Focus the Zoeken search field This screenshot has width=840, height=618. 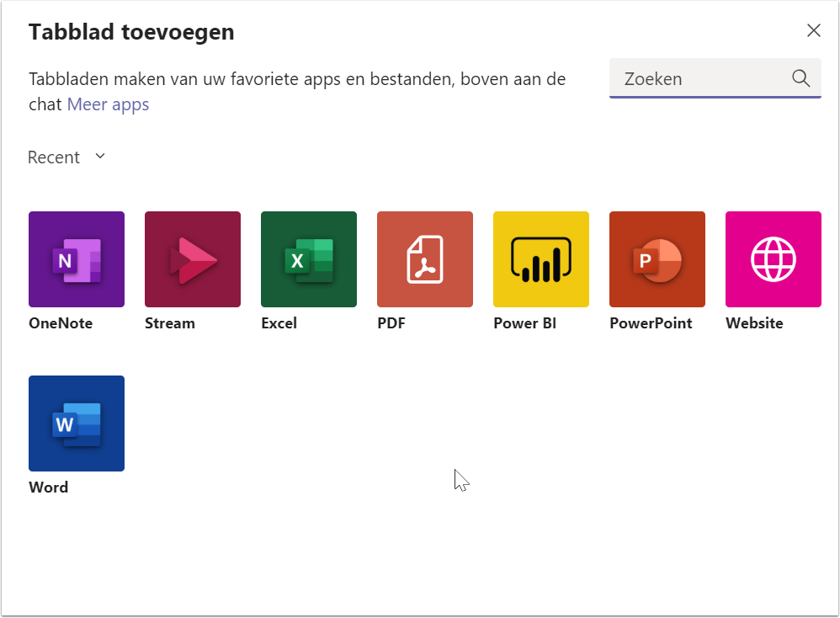point(715,78)
